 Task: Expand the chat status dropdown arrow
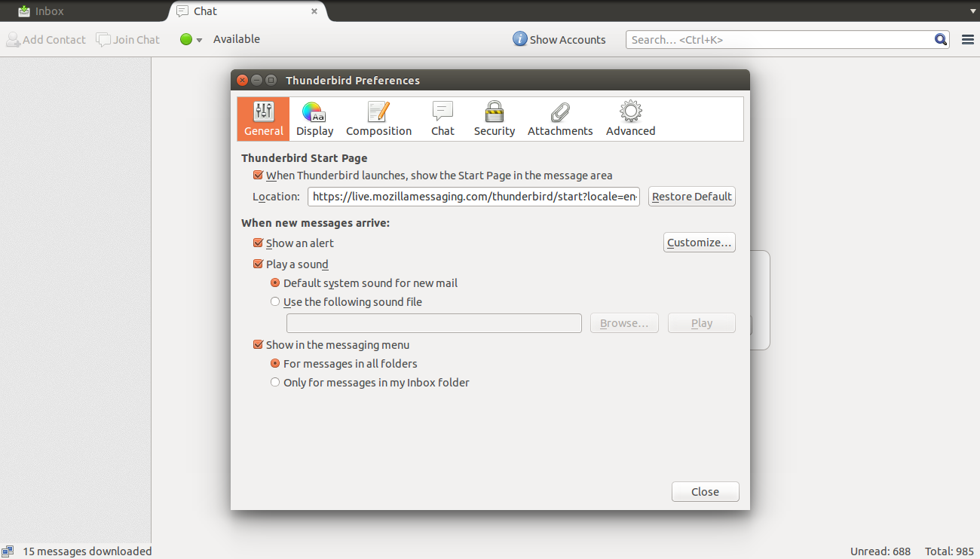click(199, 40)
